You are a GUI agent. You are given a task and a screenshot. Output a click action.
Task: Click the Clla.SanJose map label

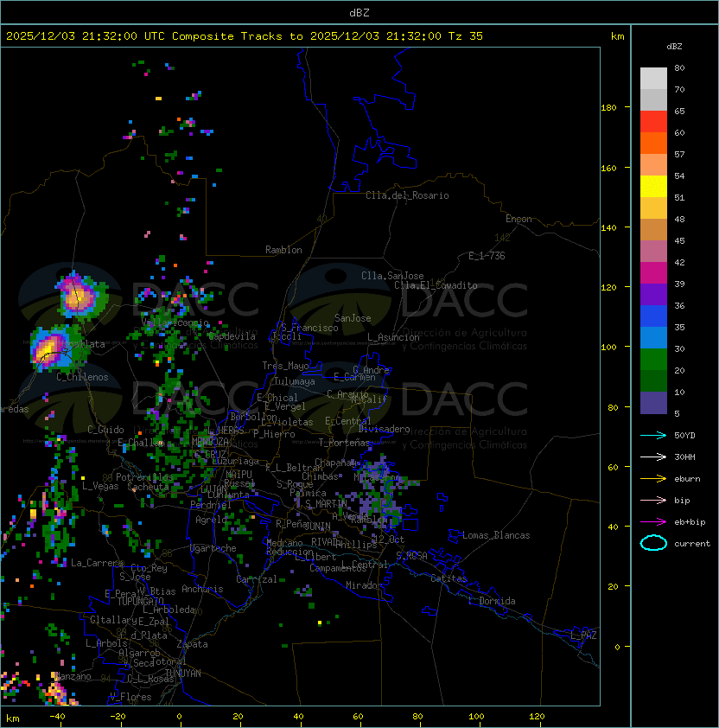[392, 276]
